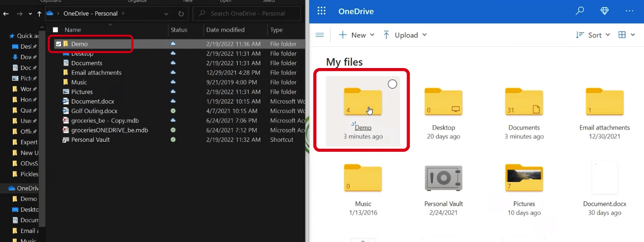The image size is (644, 242).
Task: Click the cloud status icon for Documents row
Action: coord(173,63)
